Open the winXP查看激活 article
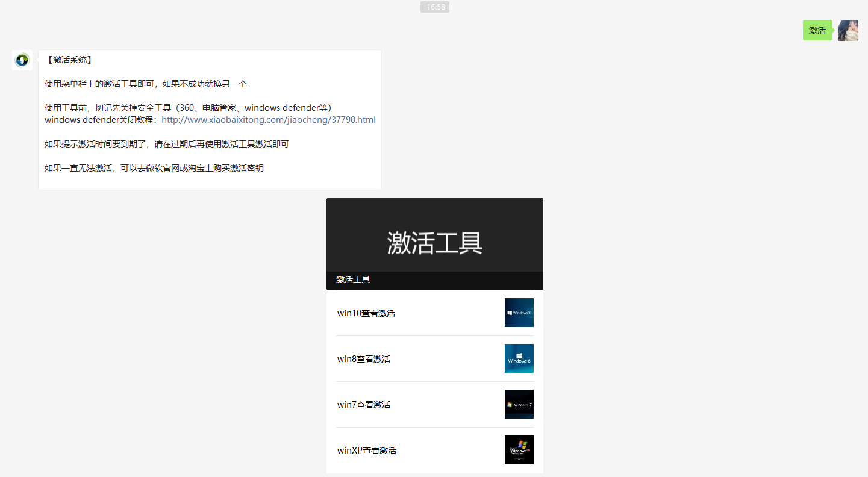Image resolution: width=868 pixels, height=477 pixels. click(x=367, y=450)
